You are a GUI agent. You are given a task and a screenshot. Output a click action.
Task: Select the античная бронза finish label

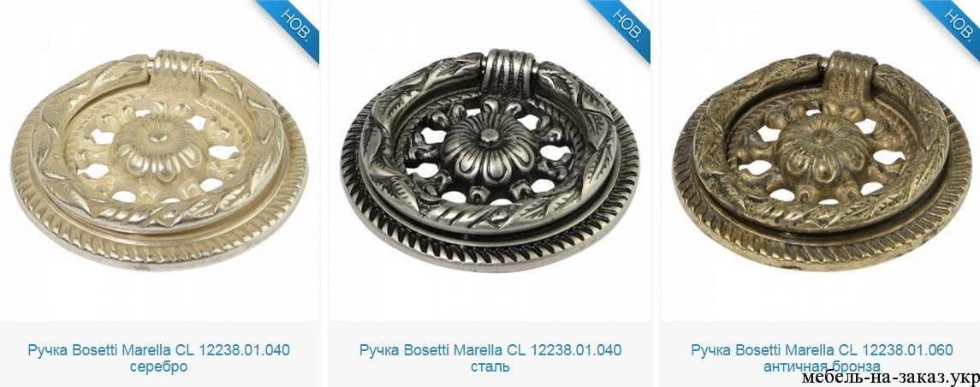pos(822,366)
